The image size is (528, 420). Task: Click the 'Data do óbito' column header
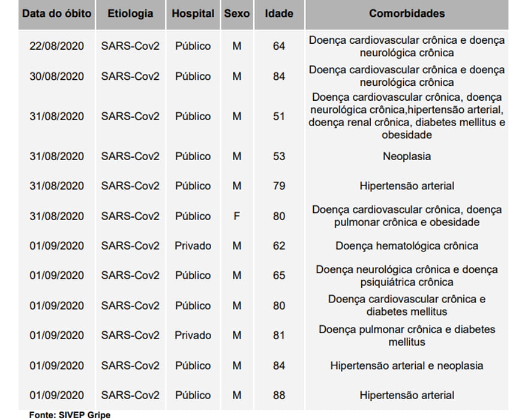pos(57,13)
